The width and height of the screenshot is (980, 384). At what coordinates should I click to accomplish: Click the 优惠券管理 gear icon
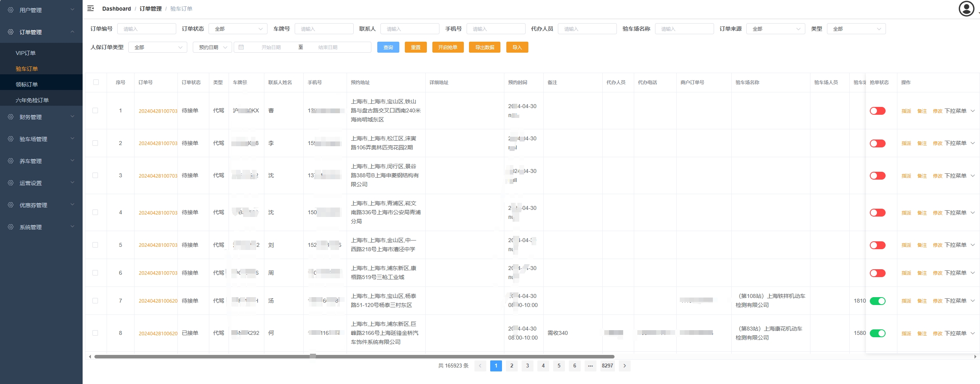tap(11, 205)
